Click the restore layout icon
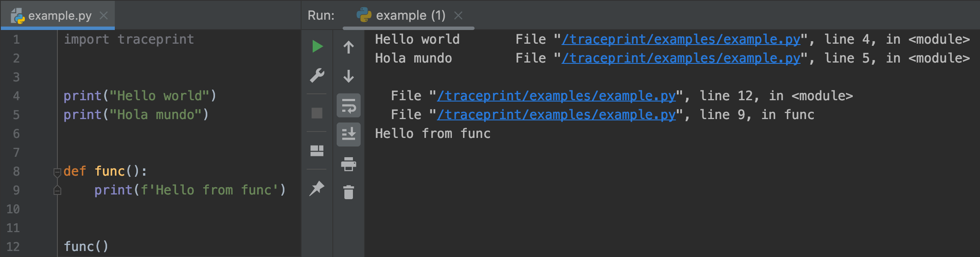The height and width of the screenshot is (257, 980). (x=317, y=151)
